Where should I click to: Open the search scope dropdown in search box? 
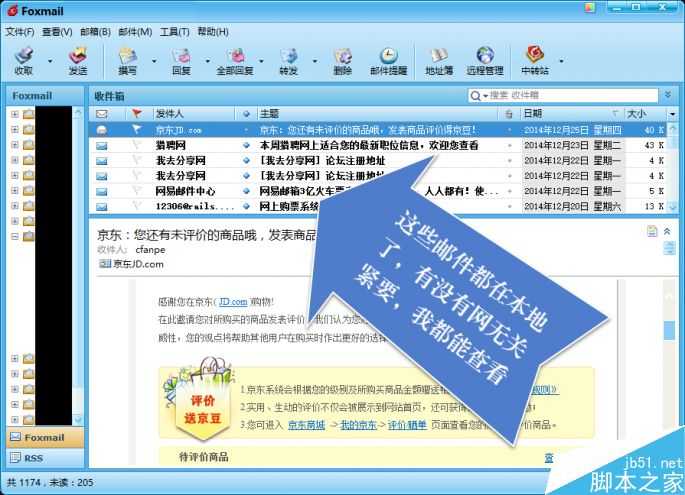point(478,96)
